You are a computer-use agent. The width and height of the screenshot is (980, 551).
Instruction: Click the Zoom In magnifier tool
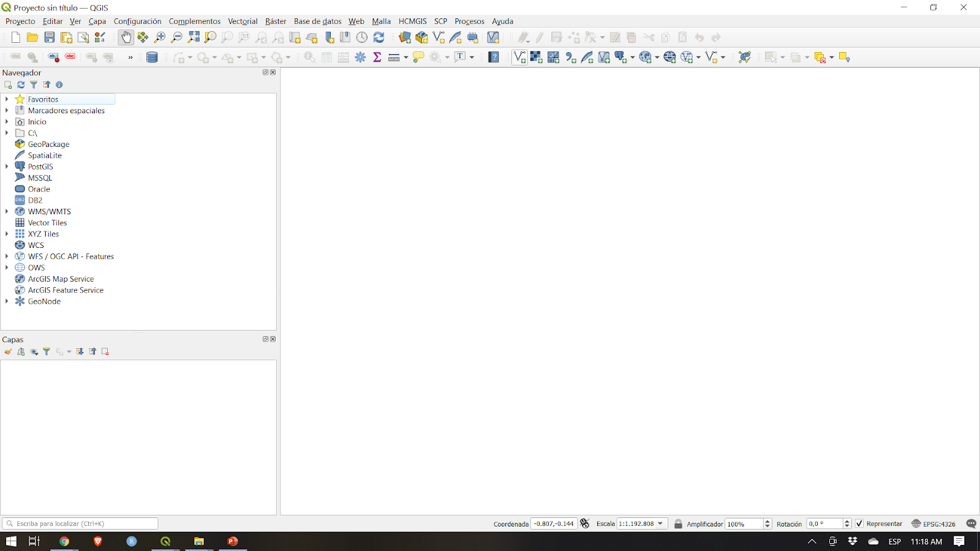pyautogui.click(x=160, y=37)
